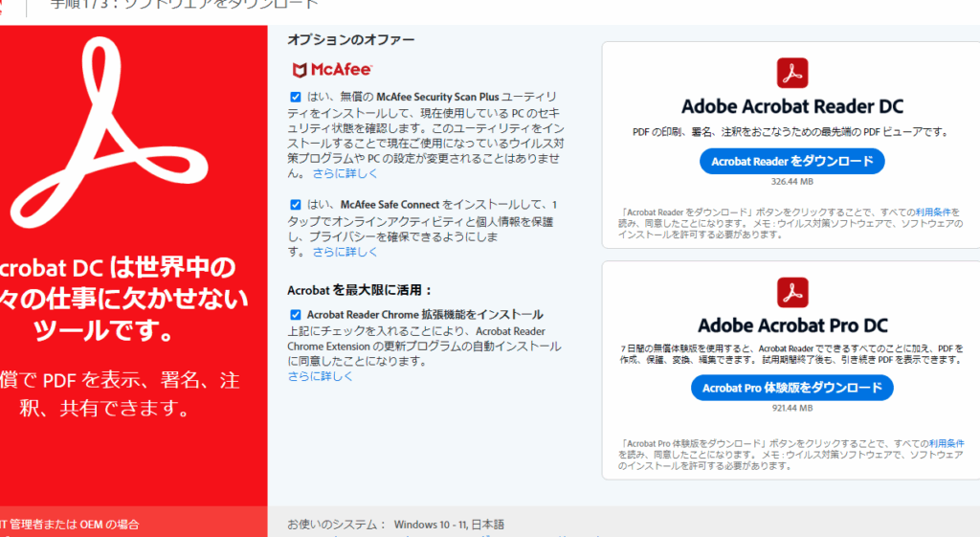Click the IT 管理者または OEM の場合 text

click(x=69, y=525)
